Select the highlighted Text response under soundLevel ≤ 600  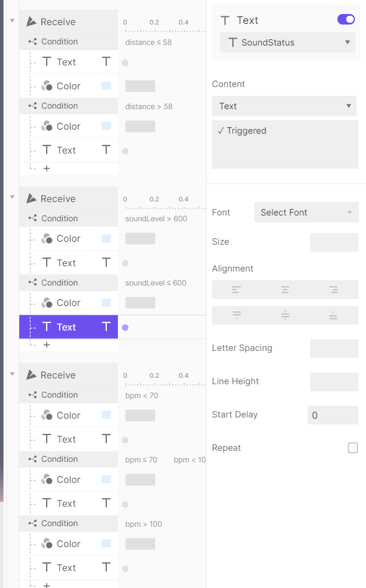[x=67, y=327]
